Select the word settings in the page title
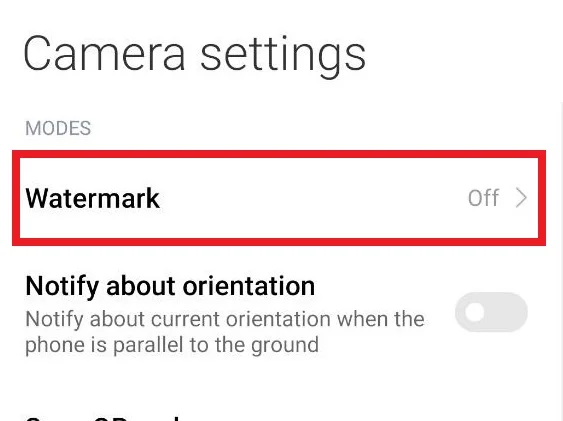Screen dimensions: 563x421 tap(283, 56)
